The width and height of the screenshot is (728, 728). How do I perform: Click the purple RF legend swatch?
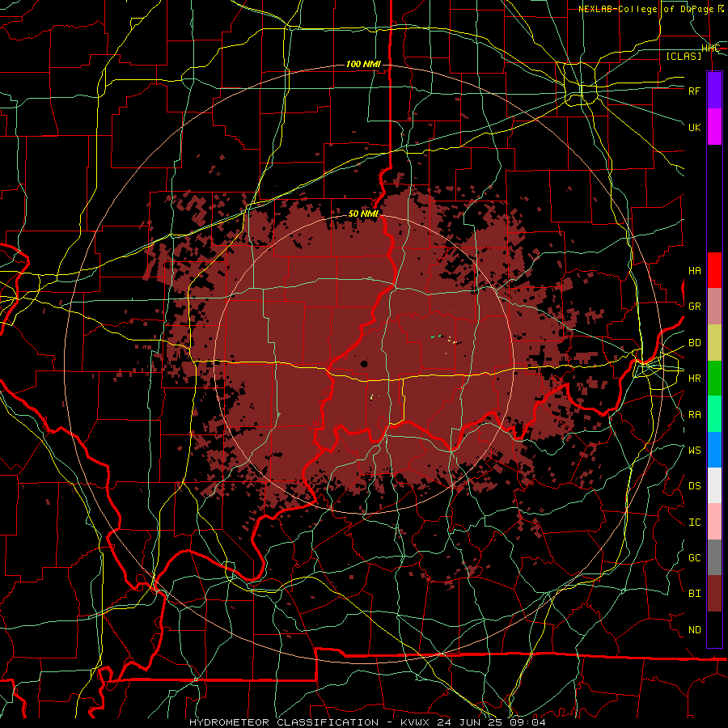(714, 90)
